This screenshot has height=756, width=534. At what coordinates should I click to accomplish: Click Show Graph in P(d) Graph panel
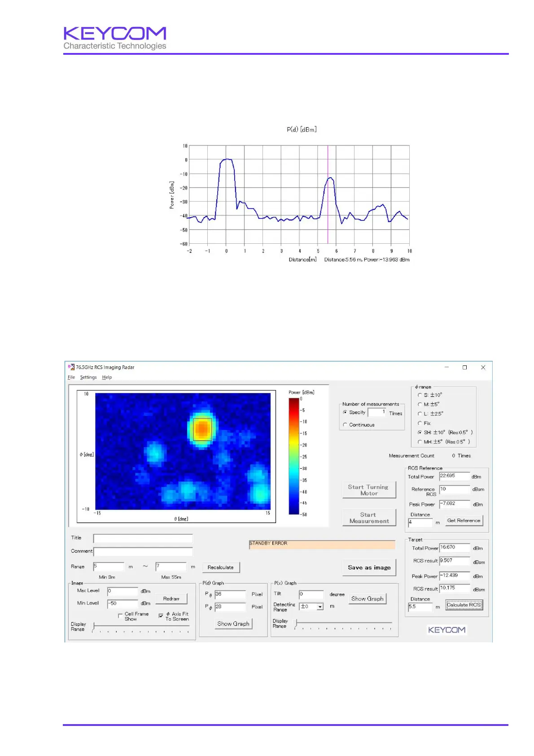233,624
